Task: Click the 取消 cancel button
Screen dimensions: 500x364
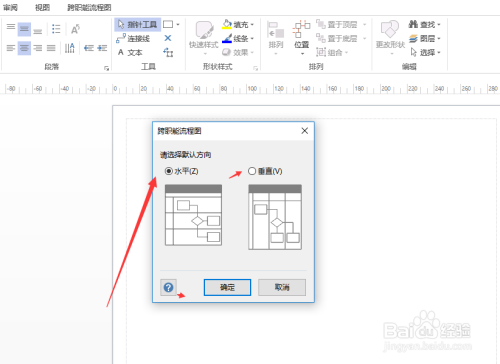Action: [x=282, y=287]
